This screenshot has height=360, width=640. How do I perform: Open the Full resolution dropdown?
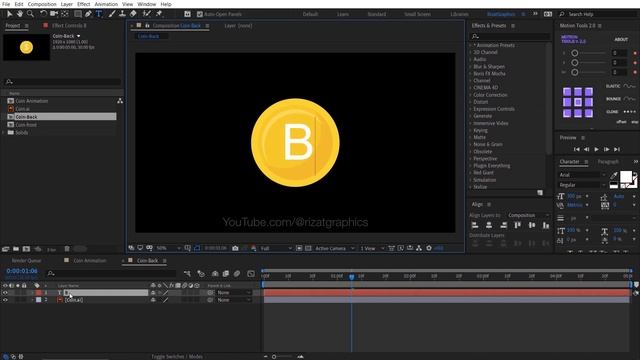[276, 248]
